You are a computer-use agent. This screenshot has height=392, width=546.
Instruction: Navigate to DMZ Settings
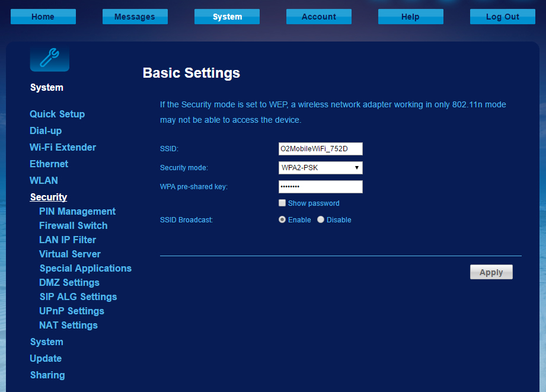69,282
